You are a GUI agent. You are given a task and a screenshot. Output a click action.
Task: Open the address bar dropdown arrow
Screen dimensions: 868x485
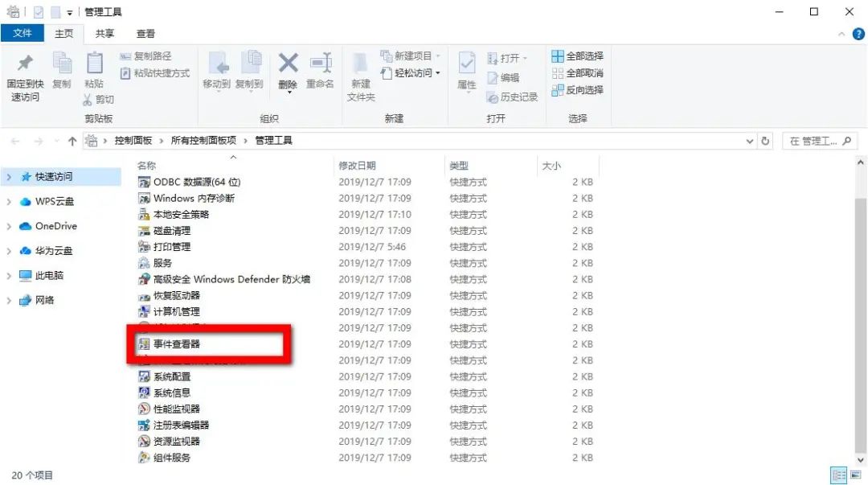point(751,140)
